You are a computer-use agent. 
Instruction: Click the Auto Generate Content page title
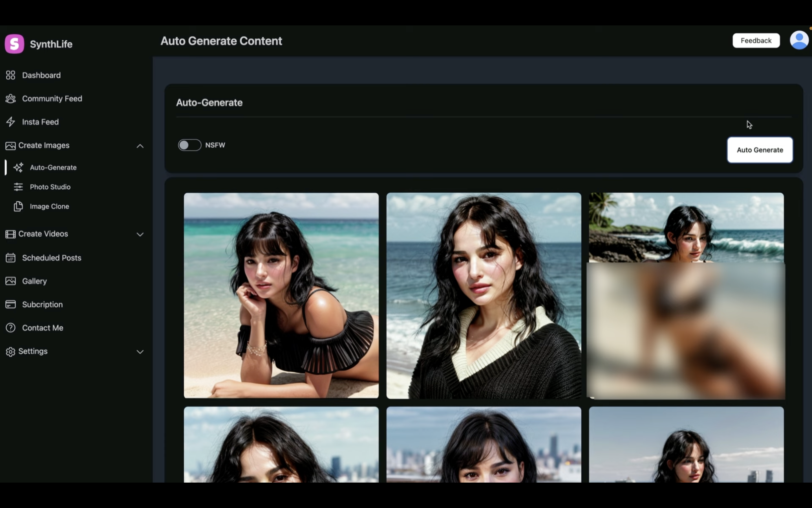[221, 41]
